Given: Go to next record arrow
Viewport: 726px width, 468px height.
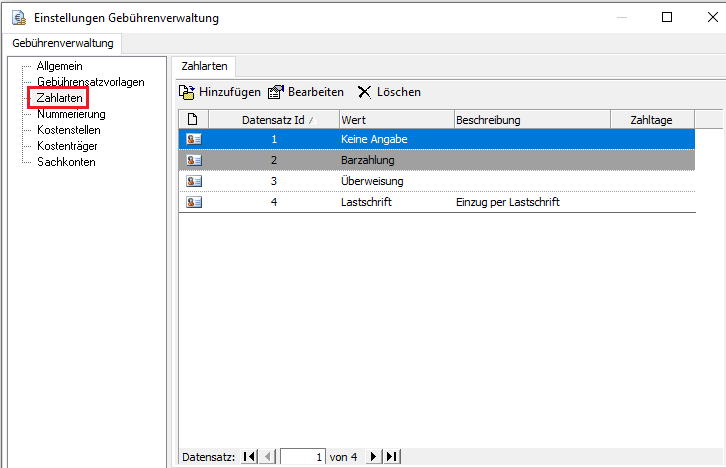Looking at the screenshot, I should (x=374, y=457).
